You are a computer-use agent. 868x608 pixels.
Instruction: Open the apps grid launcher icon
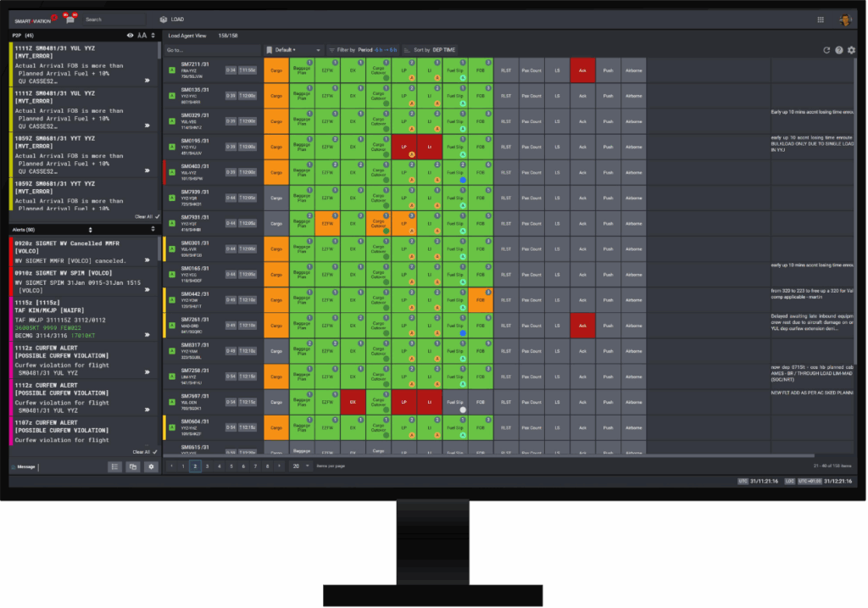(821, 19)
